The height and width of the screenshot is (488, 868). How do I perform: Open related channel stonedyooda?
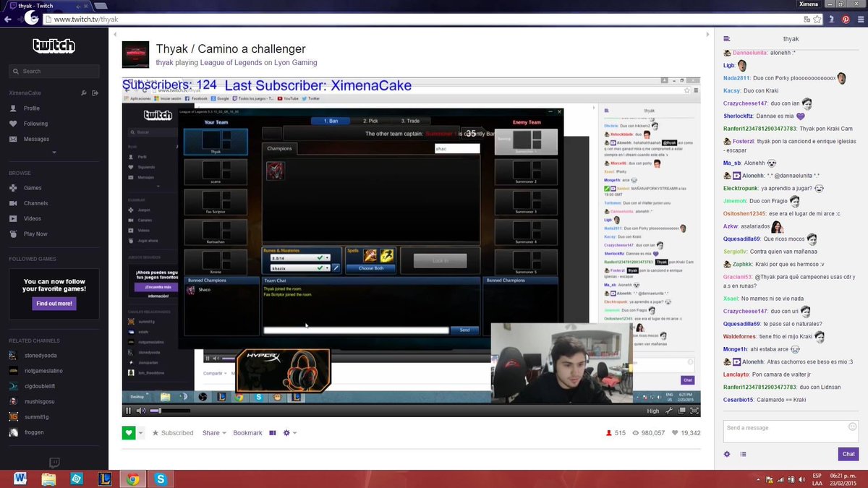[x=40, y=356]
